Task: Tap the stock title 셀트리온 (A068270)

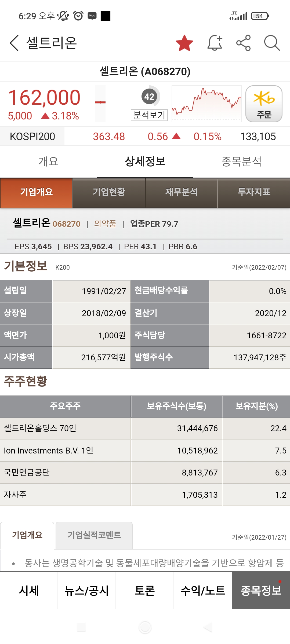Action: coord(145,71)
